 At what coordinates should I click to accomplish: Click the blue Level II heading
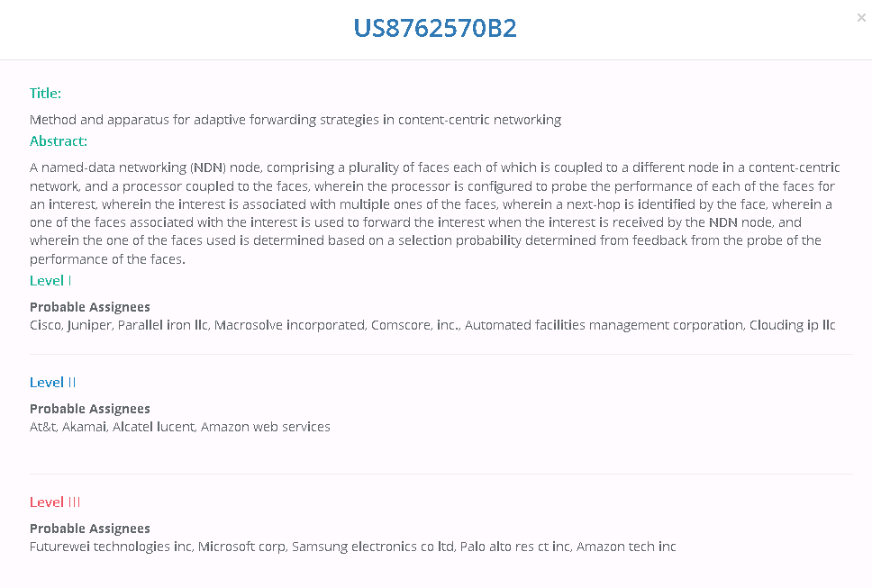click(53, 383)
